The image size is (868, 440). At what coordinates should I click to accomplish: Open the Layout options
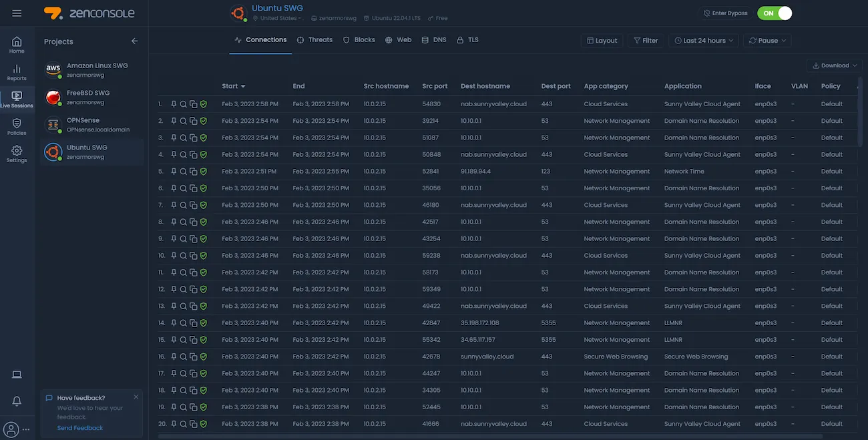[x=602, y=41]
